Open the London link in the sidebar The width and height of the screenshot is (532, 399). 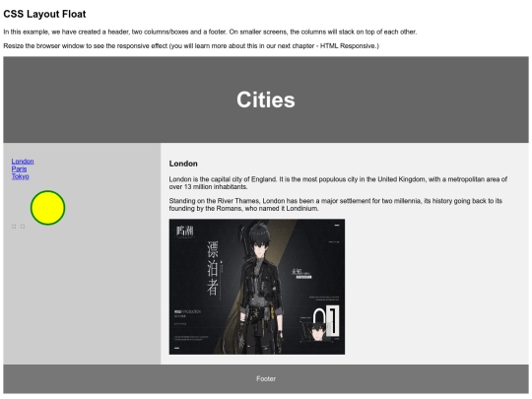click(x=23, y=162)
